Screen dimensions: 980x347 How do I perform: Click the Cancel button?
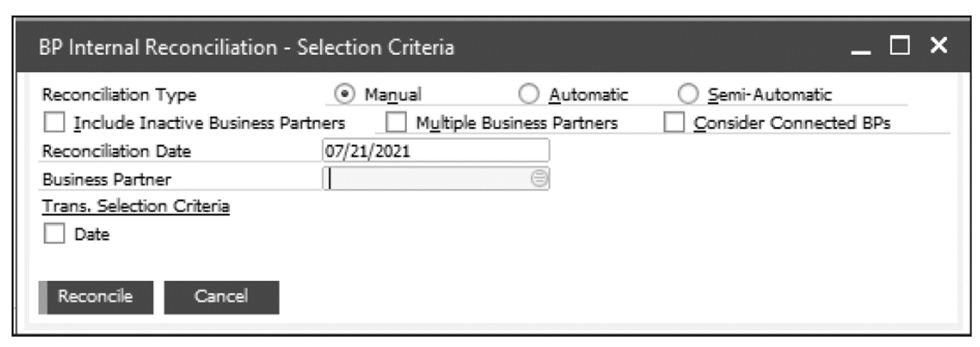221,297
